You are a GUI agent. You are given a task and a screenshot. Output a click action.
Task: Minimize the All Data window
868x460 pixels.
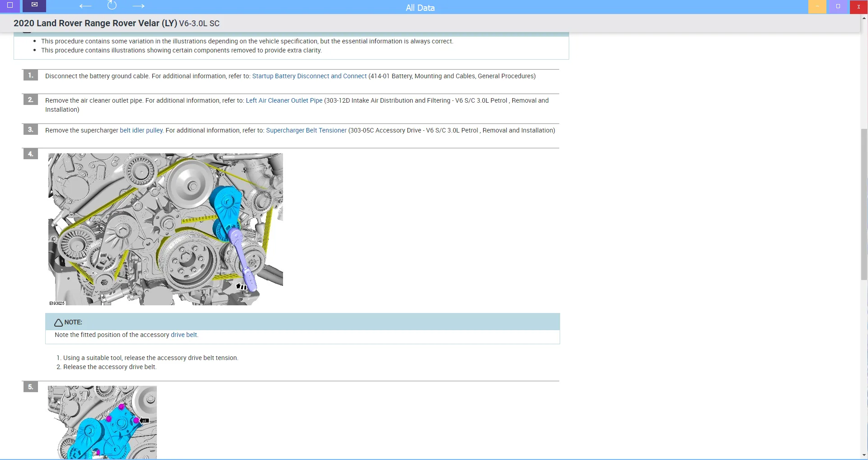pos(817,7)
